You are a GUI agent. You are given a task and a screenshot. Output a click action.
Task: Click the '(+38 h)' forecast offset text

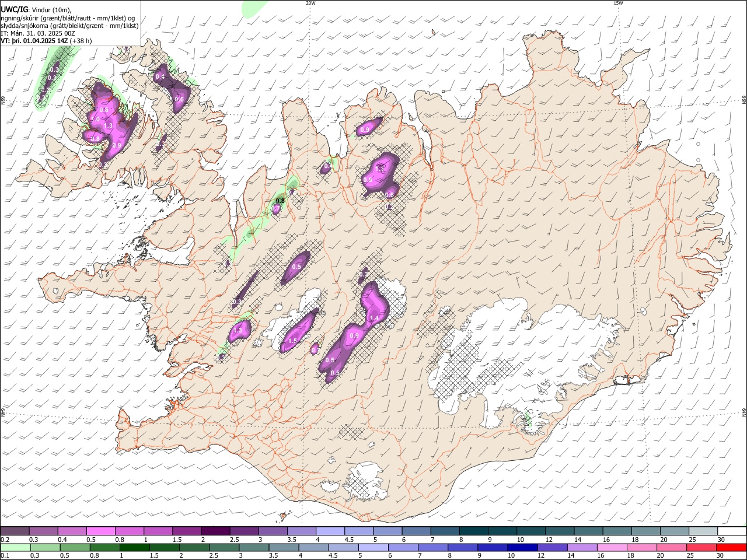point(81,41)
